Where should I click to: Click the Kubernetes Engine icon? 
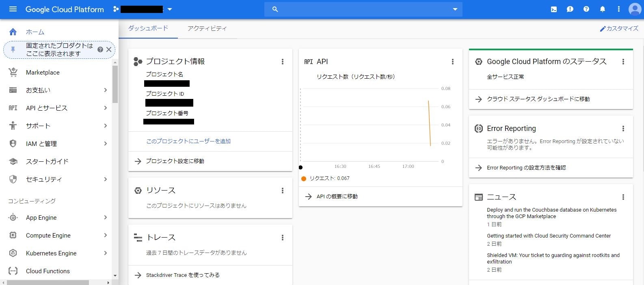tap(13, 253)
